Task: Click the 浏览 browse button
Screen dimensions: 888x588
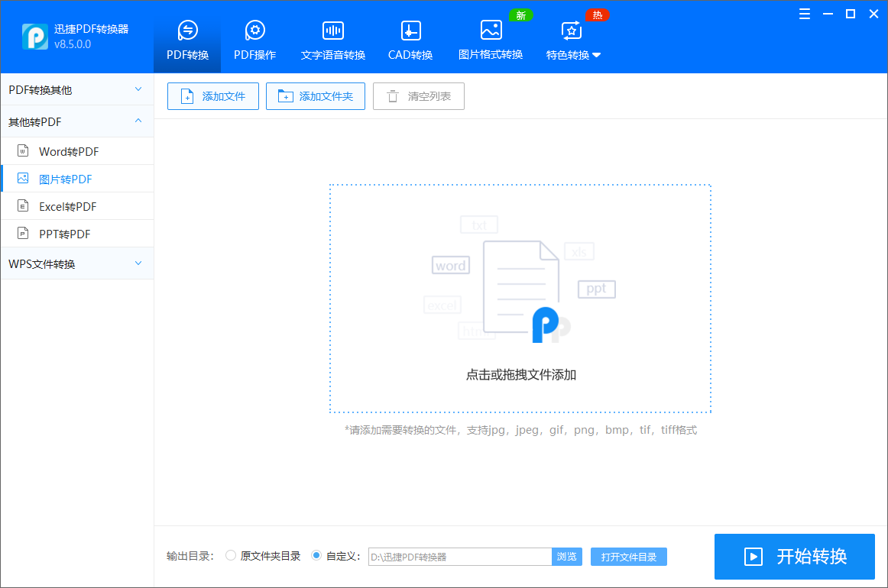Action: point(567,556)
